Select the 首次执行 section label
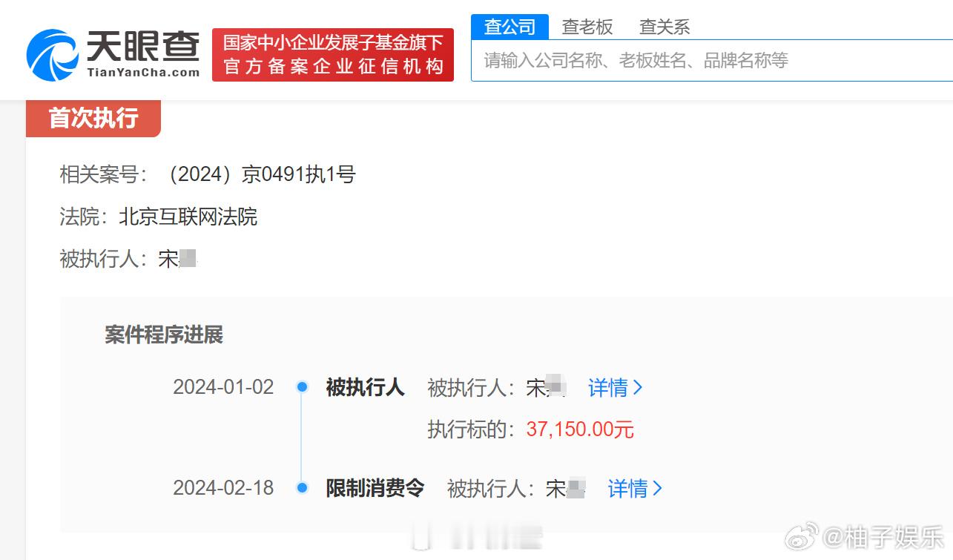The width and height of the screenshot is (953, 560). [93, 118]
